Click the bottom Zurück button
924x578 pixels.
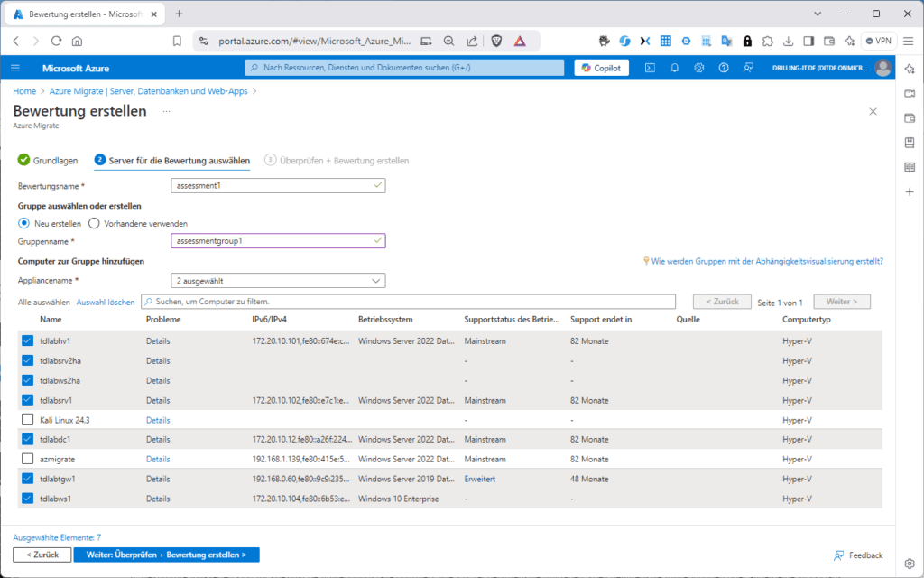tap(42, 555)
